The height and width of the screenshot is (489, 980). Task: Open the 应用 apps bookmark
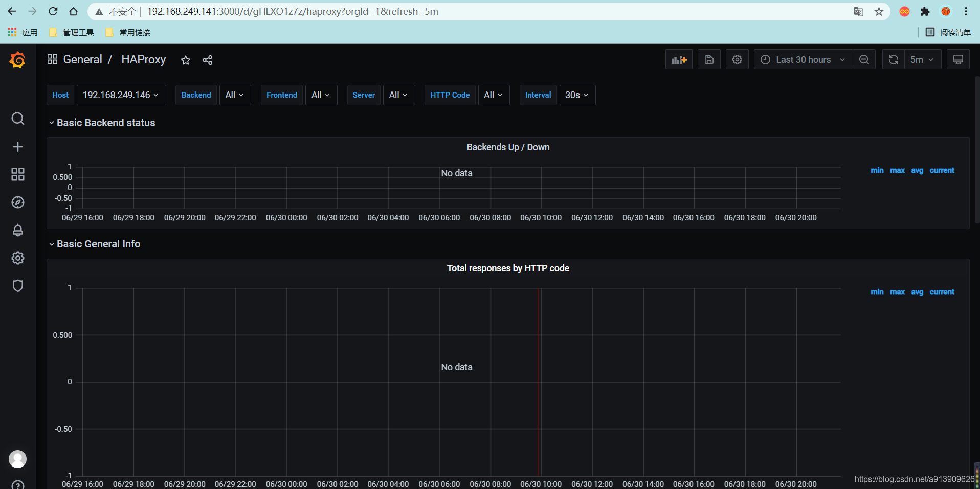click(23, 32)
